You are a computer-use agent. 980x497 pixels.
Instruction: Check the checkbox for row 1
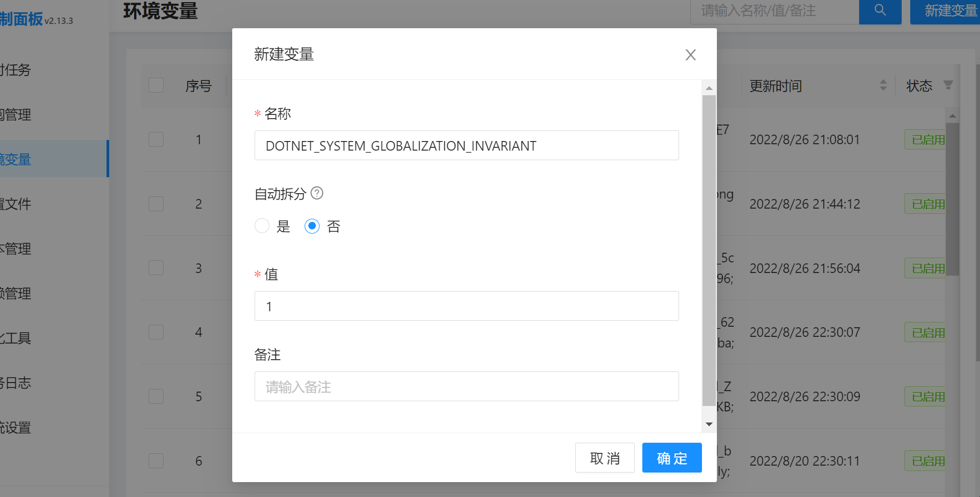(156, 139)
